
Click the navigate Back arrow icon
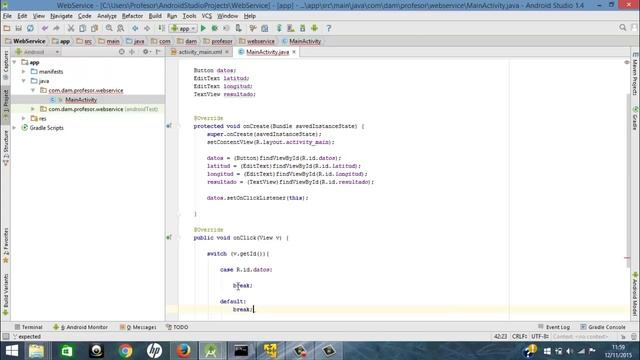(x=135, y=28)
